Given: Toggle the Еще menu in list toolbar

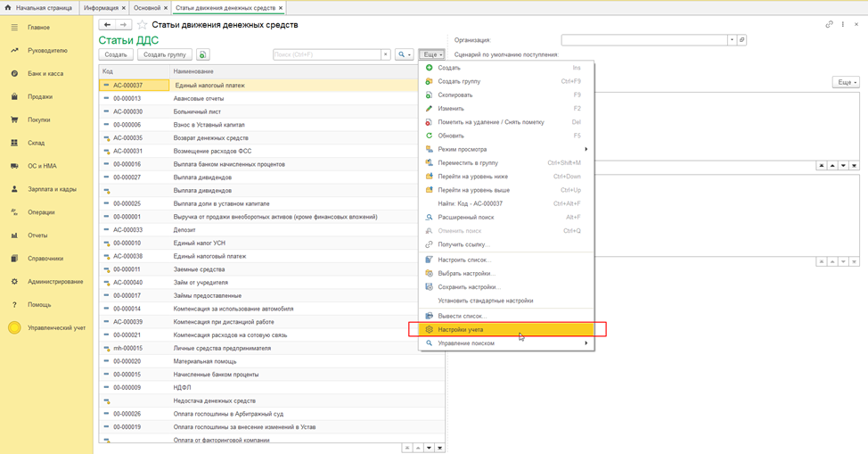Looking at the screenshot, I should pyautogui.click(x=432, y=55).
